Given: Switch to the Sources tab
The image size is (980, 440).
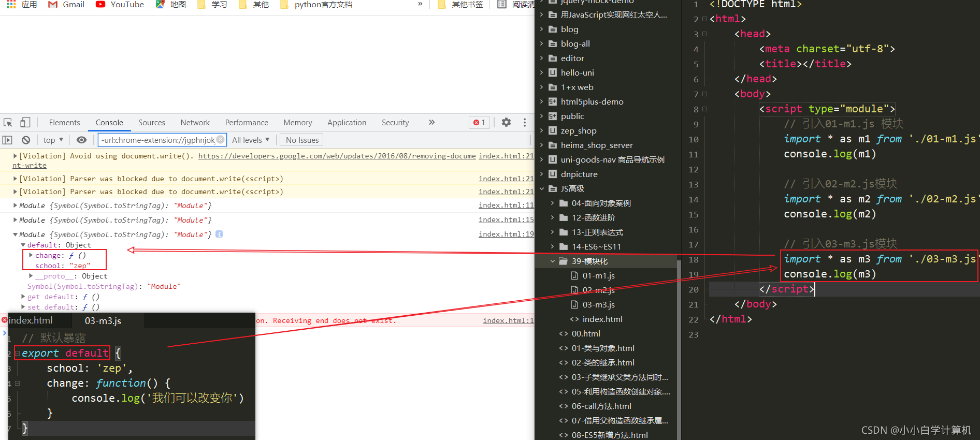Looking at the screenshot, I should [152, 123].
